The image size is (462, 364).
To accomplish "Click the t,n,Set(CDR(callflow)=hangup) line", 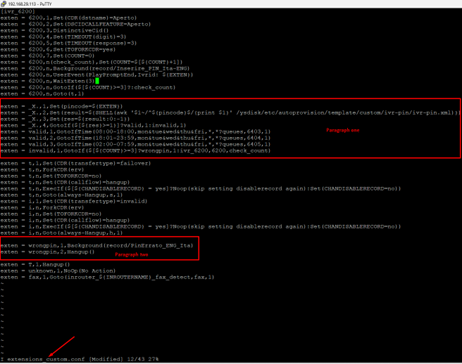I will tap(65, 182).
